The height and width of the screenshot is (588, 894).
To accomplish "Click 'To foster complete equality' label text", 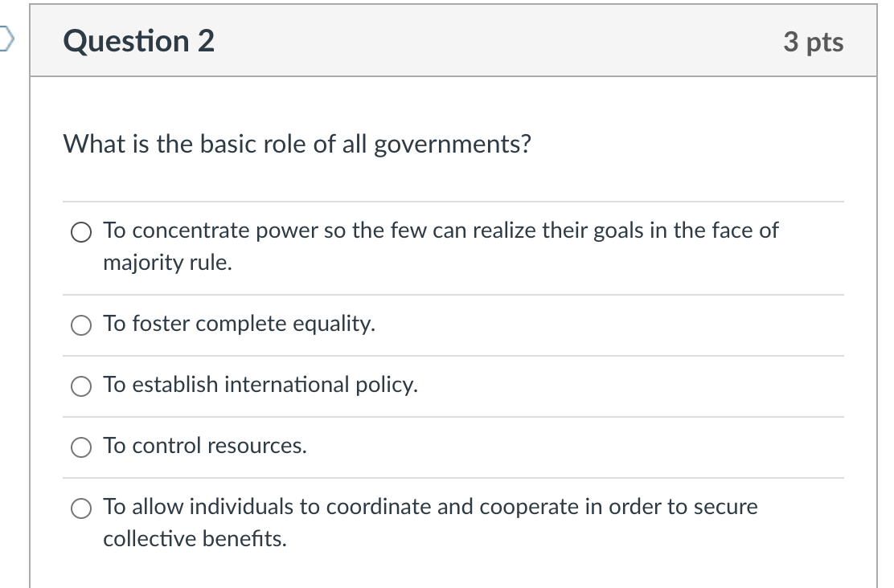I will pos(239,324).
